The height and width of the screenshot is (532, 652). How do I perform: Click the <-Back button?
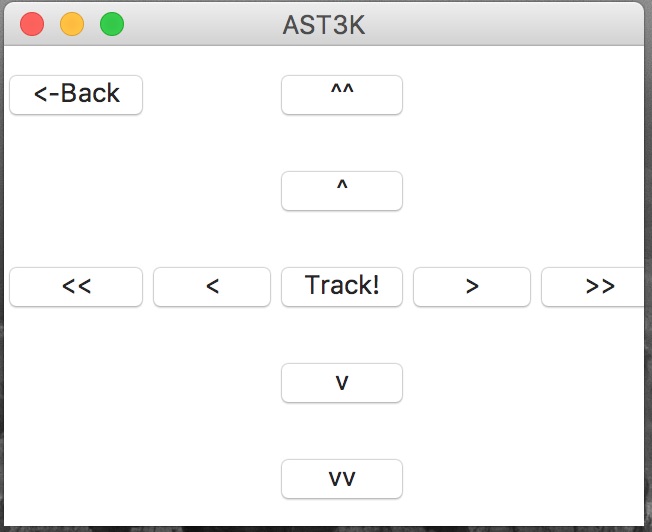[76, 95]
